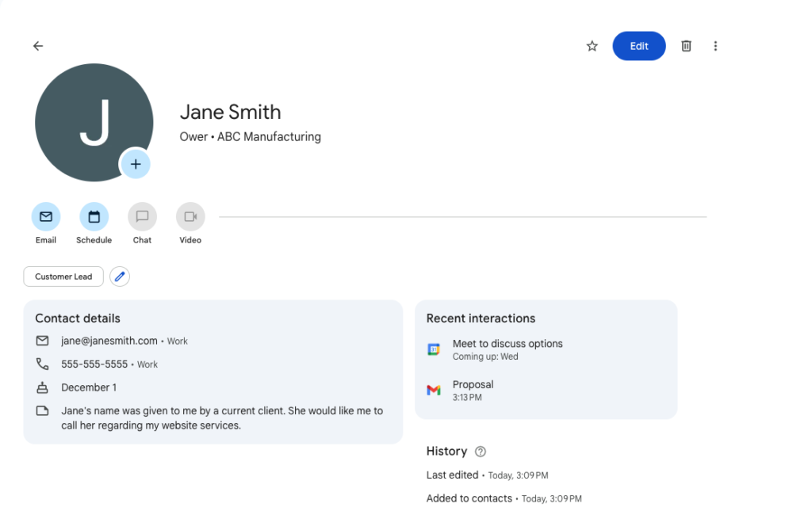Viewport: 812px width, 515px height.
Task: Click the plus badge to add a photo
Action: pos(136,164)
